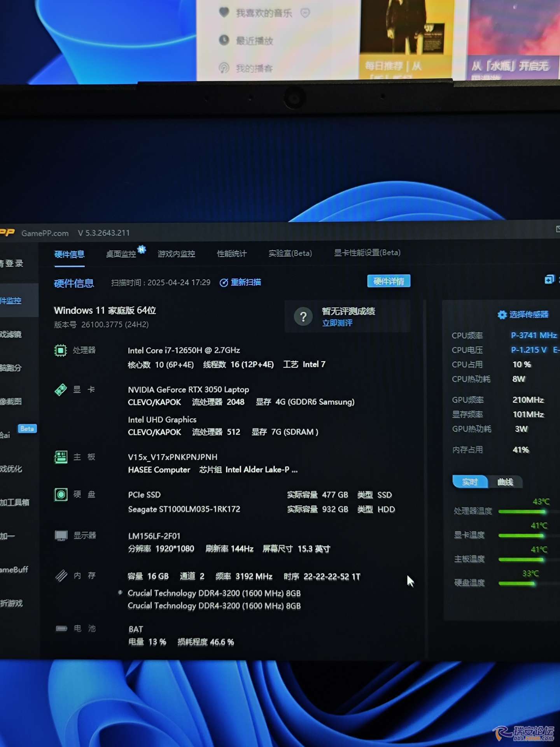Click the monitor display icon
Viewport: 560px width, 747px height.
click(61, 536)
